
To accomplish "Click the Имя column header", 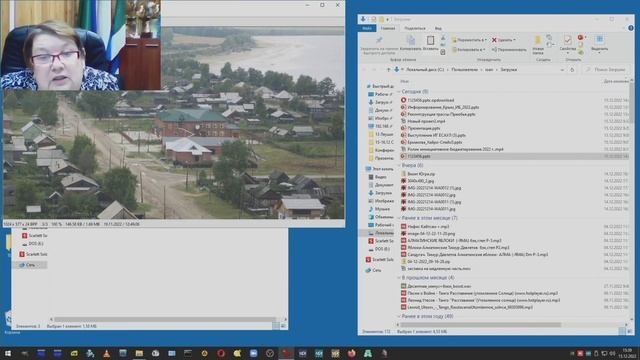I will coord(404,81).
